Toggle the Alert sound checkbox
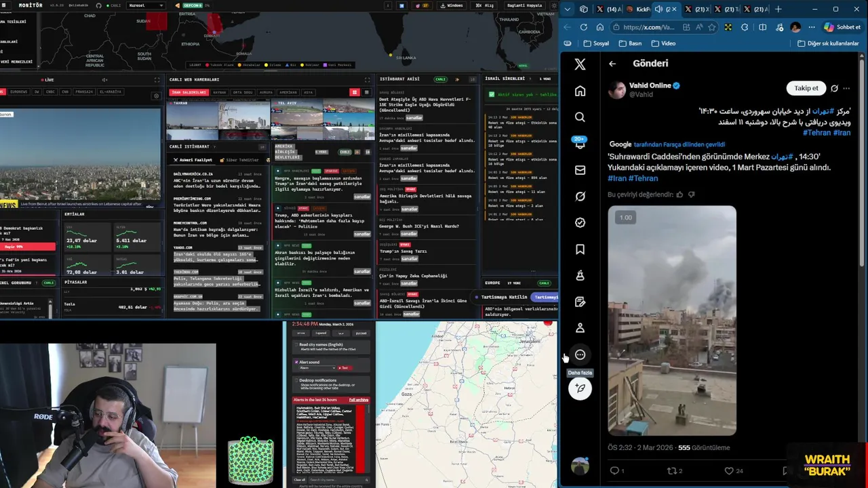The width and height of the screenshot is (868, 488). click(296, 362)
